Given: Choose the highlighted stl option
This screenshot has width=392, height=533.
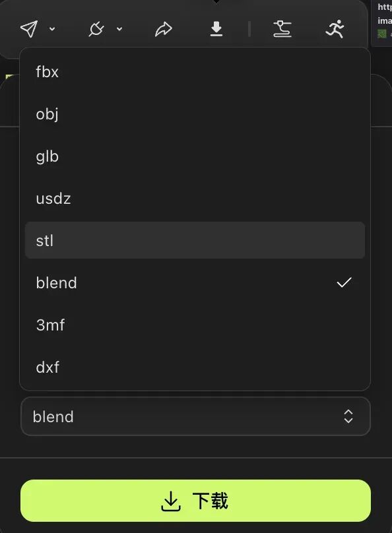Looking at the screenshot, I should coord(195,240).
